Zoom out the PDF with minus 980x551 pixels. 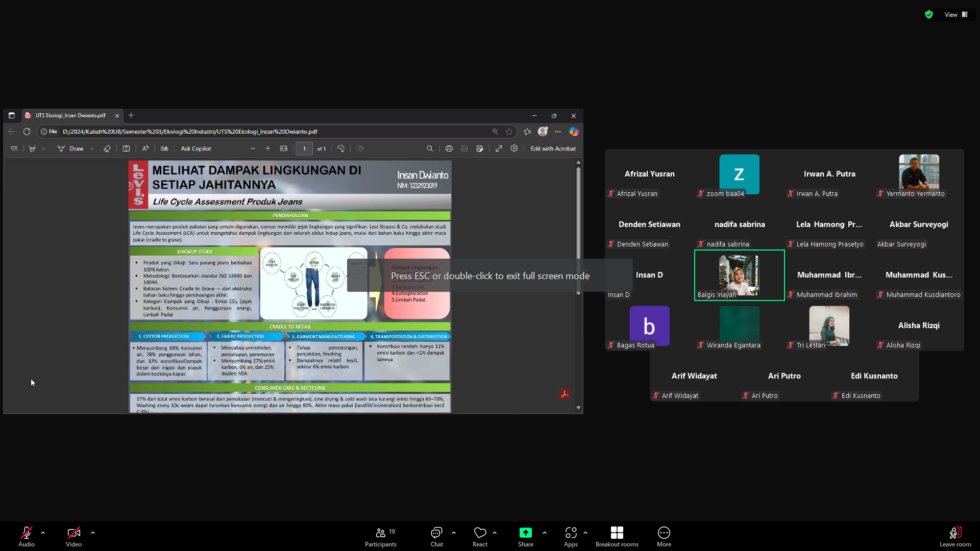[253, 149]
